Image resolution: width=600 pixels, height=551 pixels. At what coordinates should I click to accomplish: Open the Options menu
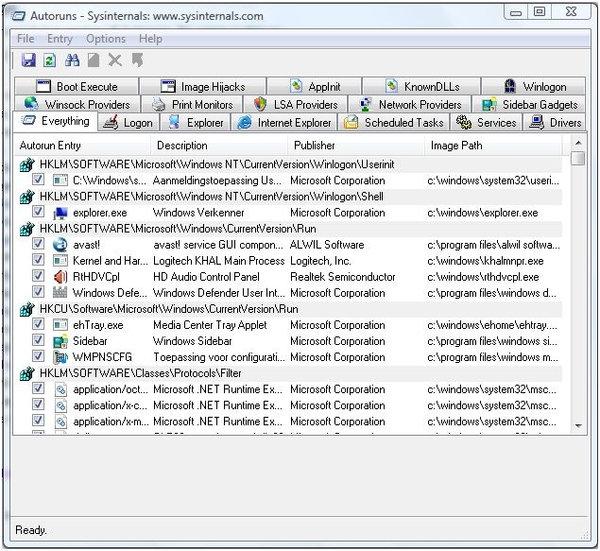(x=106, y=39)
